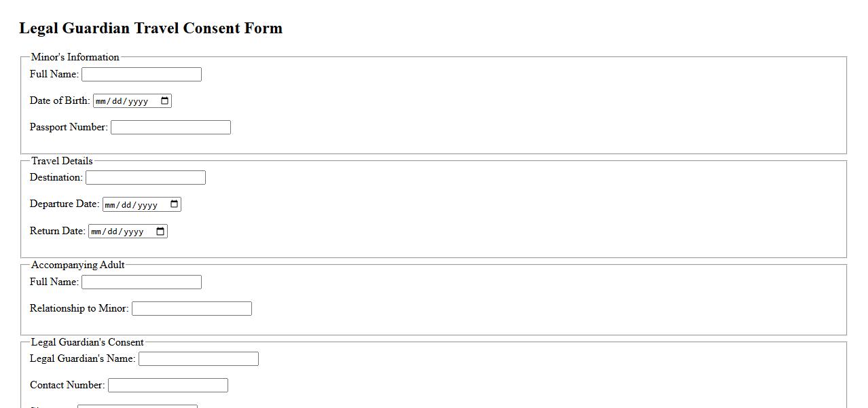
Task: Click the Legal Guardian Travel Consent Form heading
Action: (151, 29)
